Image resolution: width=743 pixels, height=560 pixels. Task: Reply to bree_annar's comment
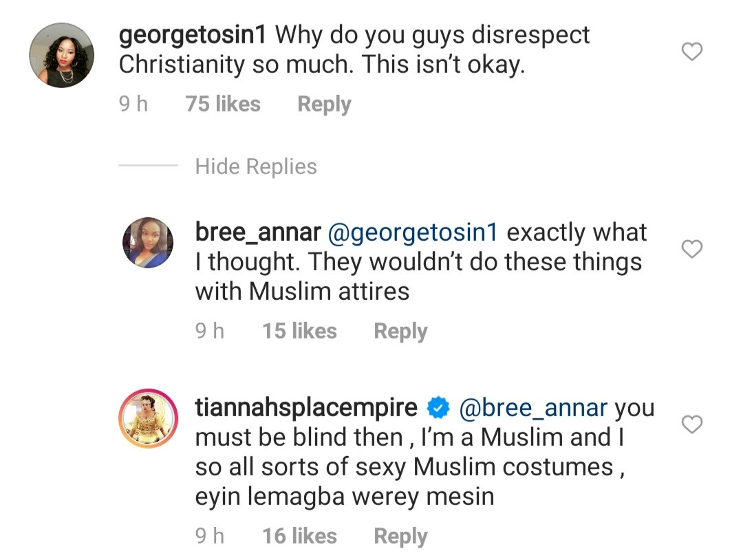[400, 332]
